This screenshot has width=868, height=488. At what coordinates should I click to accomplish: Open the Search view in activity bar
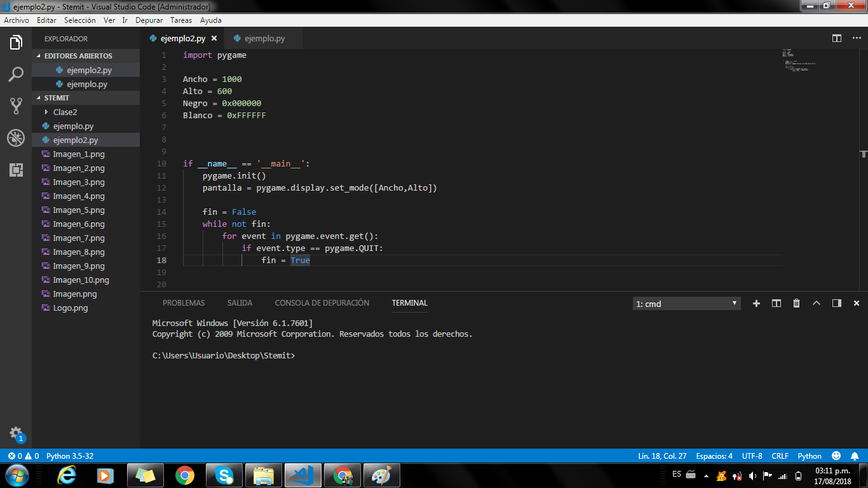tap(16, 74)
